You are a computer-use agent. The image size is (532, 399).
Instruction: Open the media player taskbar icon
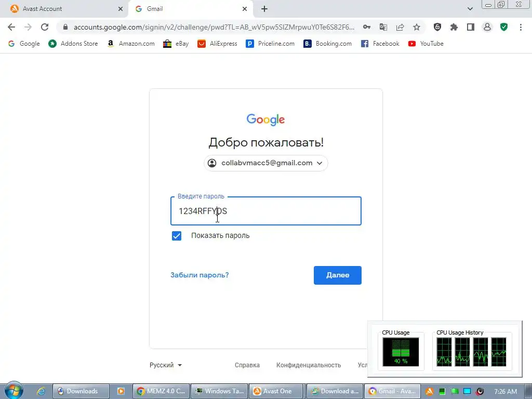click(x=121, y=391)
